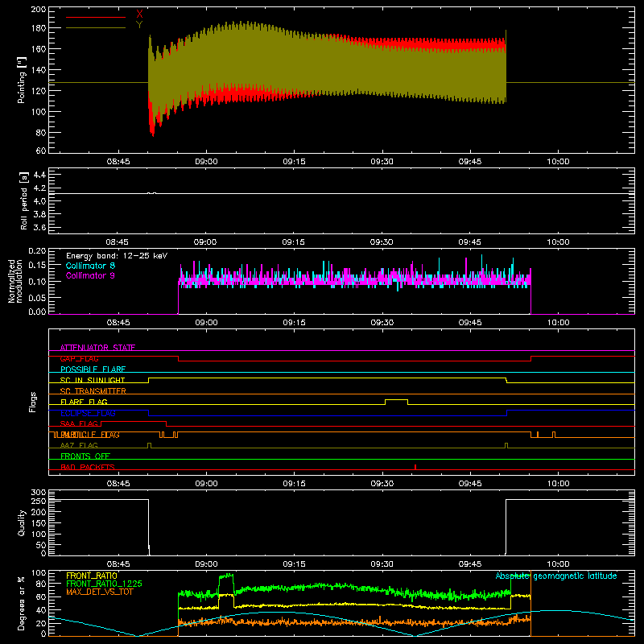Select the 'Energy band: 12-25 keV' text
The width and height of the screenshot is (644, 644).
[x=117, y=256]
